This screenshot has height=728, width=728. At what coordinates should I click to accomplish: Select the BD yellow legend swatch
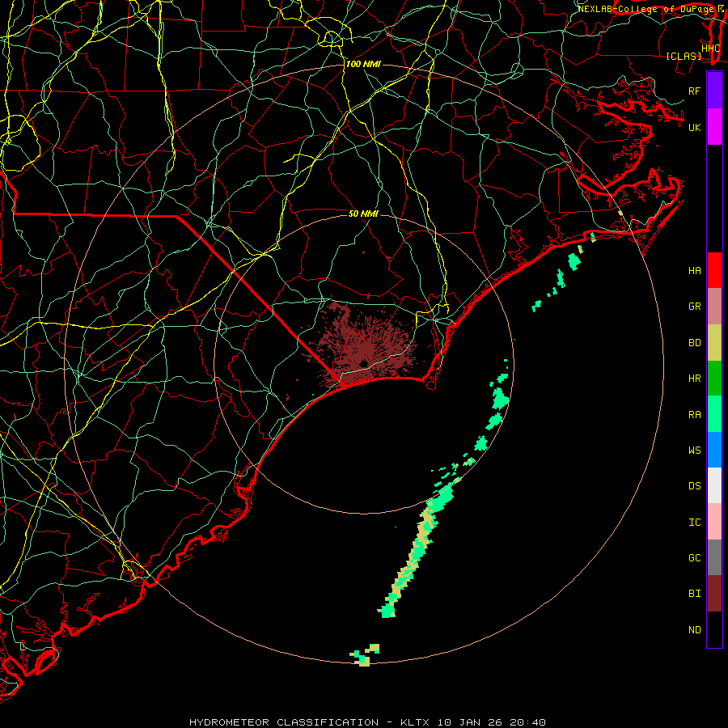tap(714, 343)
